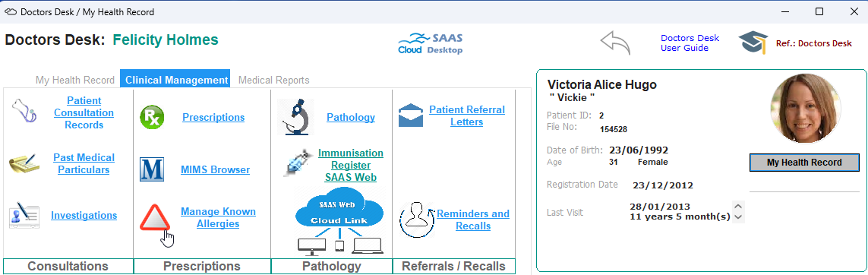
Task: Click the notepad icon for Past Medical Particulars
Action: click(24, 164)
